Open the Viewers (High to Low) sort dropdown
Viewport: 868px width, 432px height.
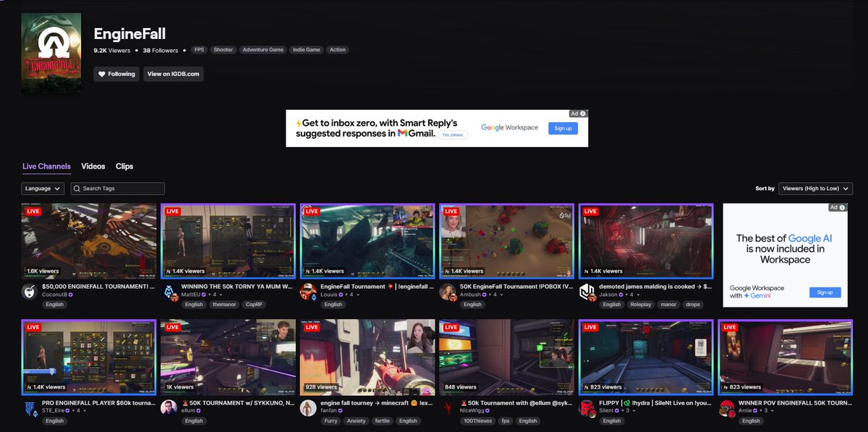click(815, 188)
